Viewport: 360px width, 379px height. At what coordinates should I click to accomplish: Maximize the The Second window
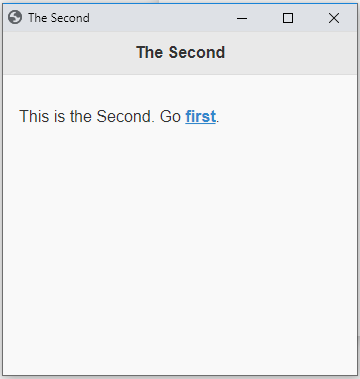click(x=288, y=18)
